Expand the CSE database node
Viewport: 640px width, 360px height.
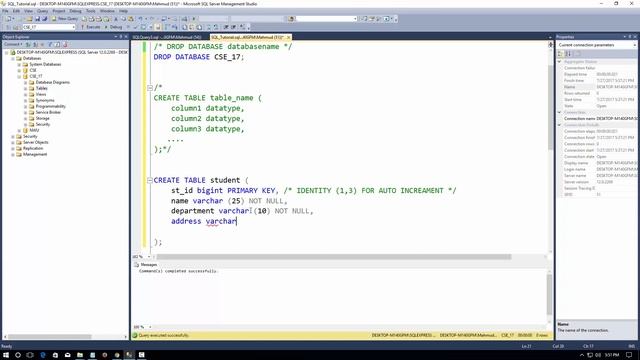(x=19, y=70)
